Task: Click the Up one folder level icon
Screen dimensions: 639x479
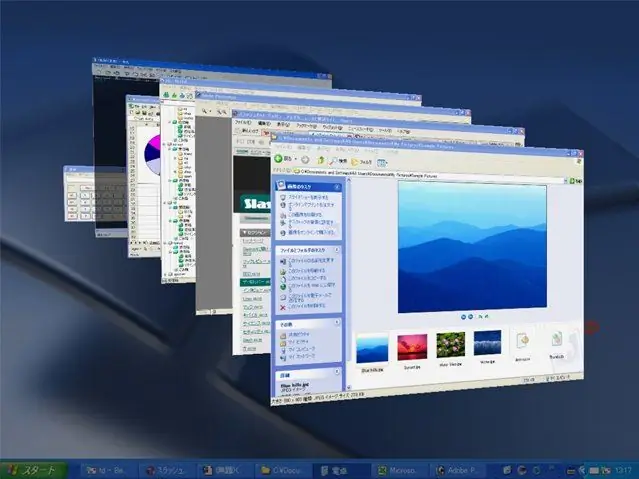Action: (321, 160)
